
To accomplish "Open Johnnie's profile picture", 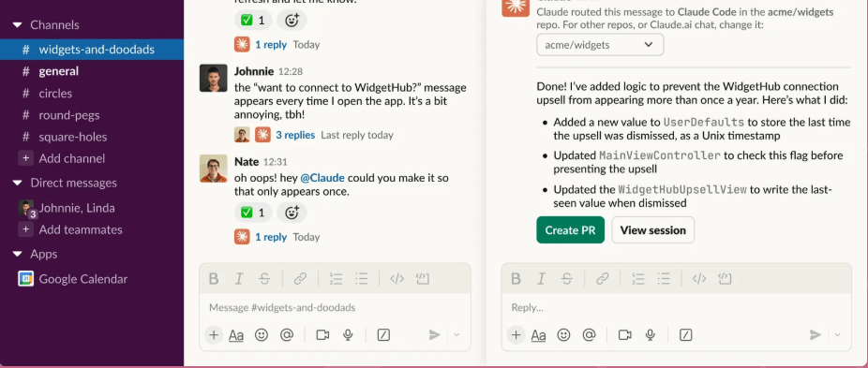I will [213, 78].
